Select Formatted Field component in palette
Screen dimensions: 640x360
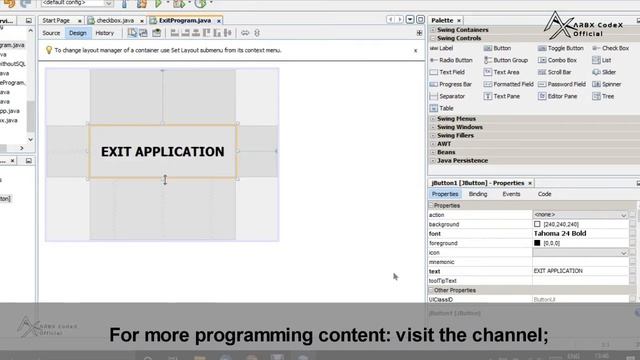[x=509, y=84]
